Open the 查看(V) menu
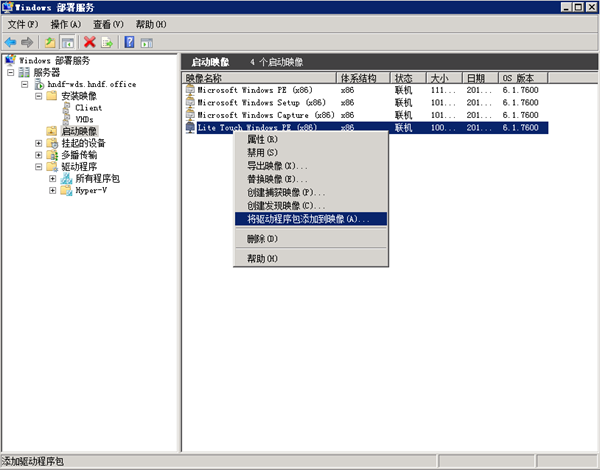The width and height of the screenshot is (600, 470). 108,24
